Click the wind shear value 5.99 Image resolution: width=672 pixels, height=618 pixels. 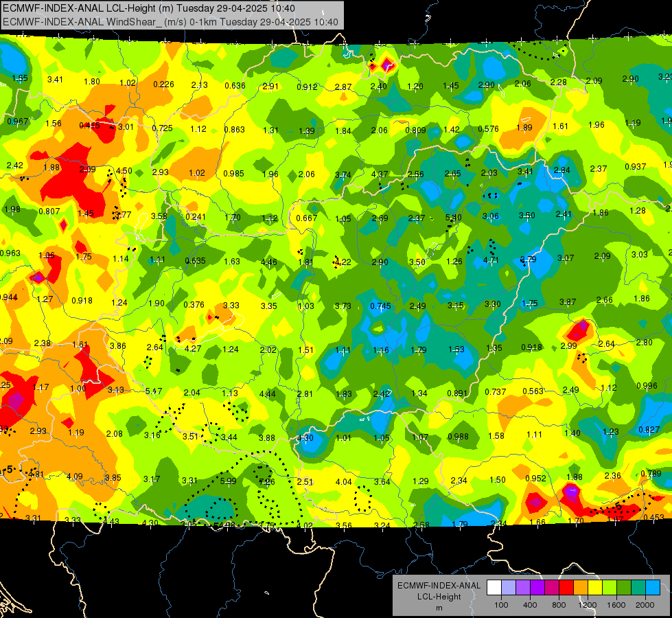click(228, 481)
